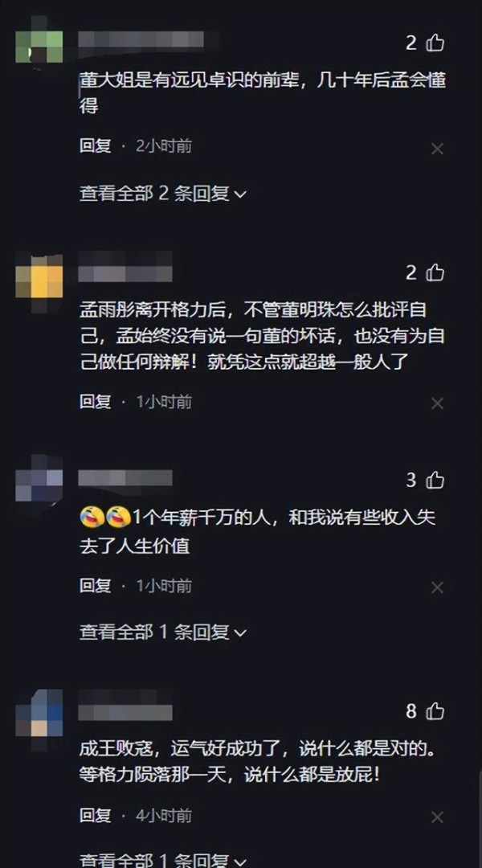Like the 孟雨彤离开格力后 comment
482x868 pixels.
(x=435, y=272)
